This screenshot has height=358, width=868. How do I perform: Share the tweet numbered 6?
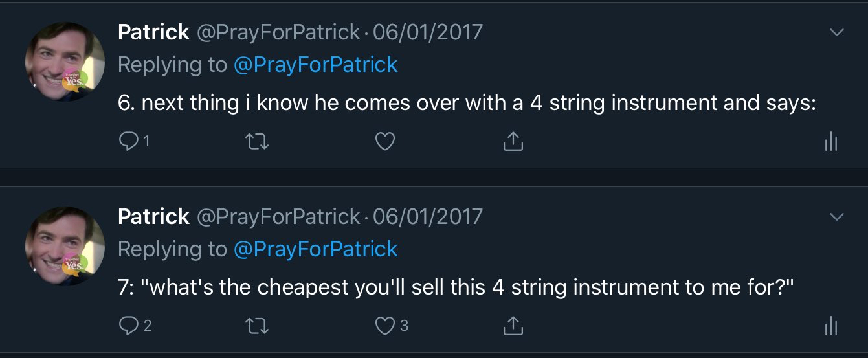click(513, 140)
